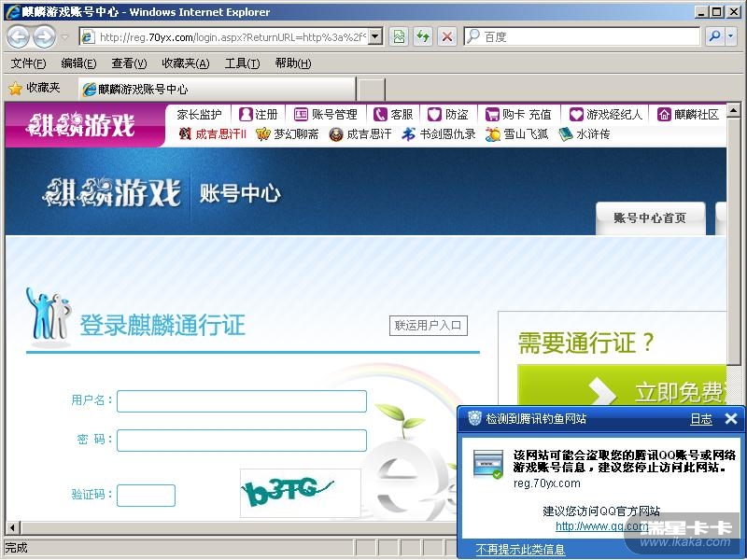This screenshot has width=747, height=560.
Task: Click the 成吉思汗II game icon
Action: pyautogui.click(x=185, y=133)
